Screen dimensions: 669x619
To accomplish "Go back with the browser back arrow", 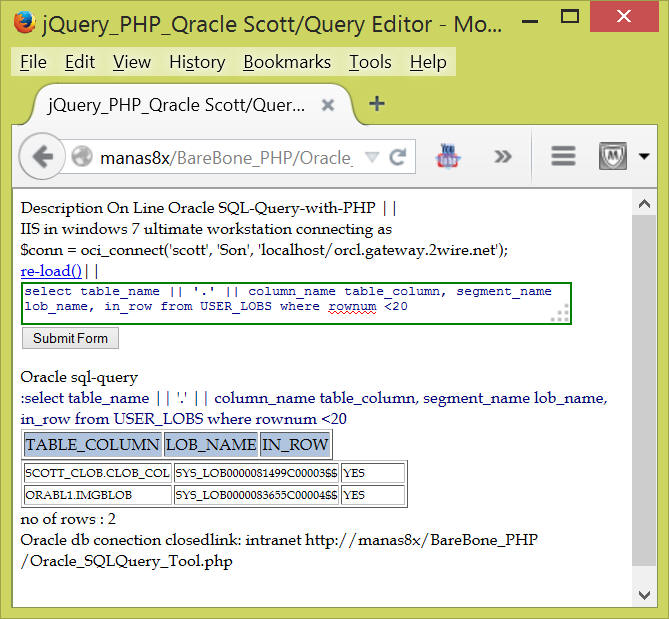I will tap(42, 157).
